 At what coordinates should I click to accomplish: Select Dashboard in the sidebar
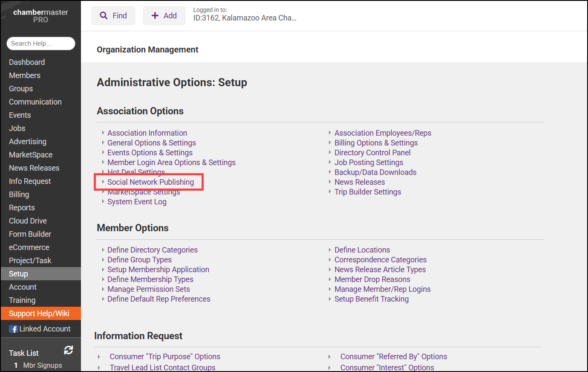pyautogui.click(x=27, y=62)
